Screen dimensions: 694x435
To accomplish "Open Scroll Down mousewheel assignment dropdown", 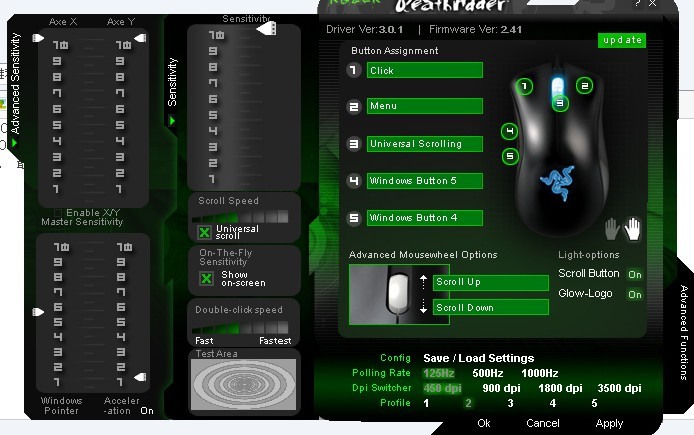I will pos(491,307).
